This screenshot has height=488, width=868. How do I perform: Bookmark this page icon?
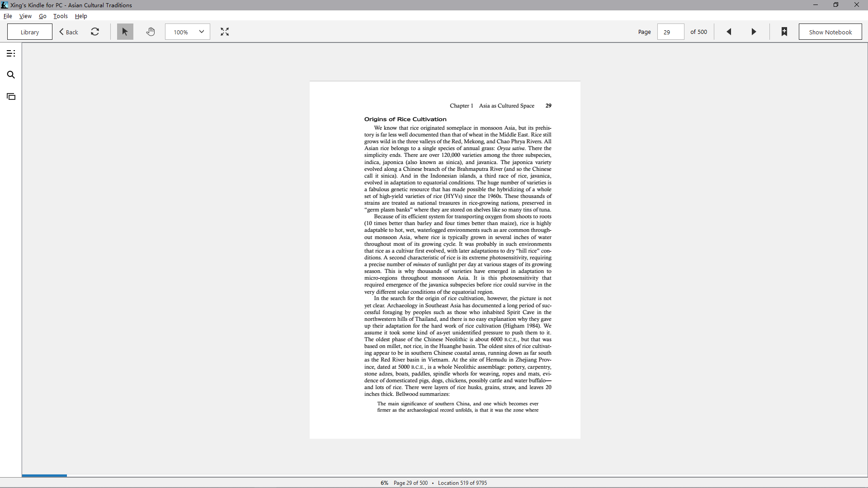point(784,32)
